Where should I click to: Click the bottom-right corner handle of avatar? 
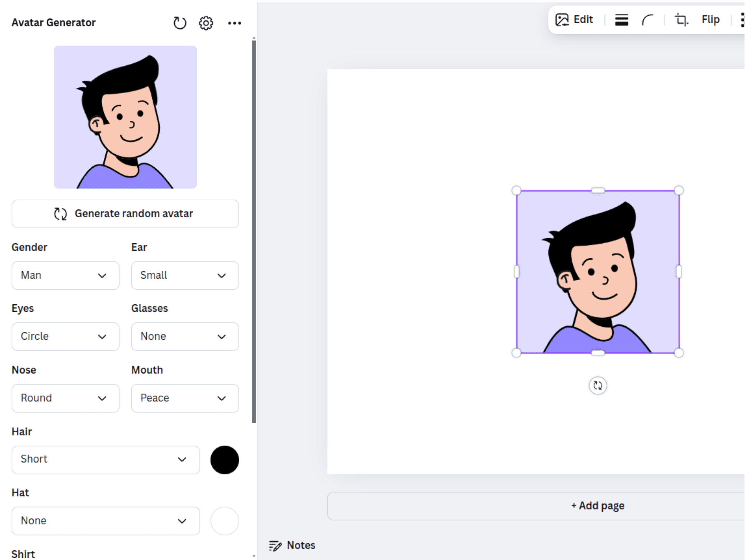point(679,353)
